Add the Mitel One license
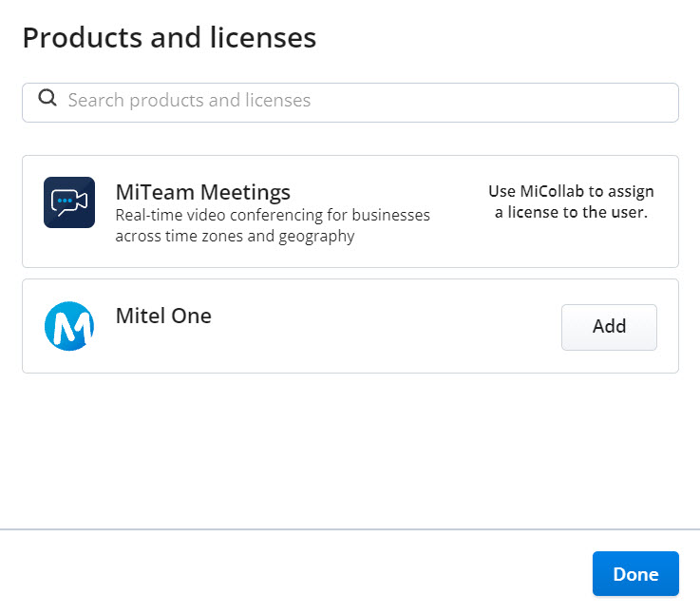The height and width of the screenshot is (614, 700). point(609,326)
